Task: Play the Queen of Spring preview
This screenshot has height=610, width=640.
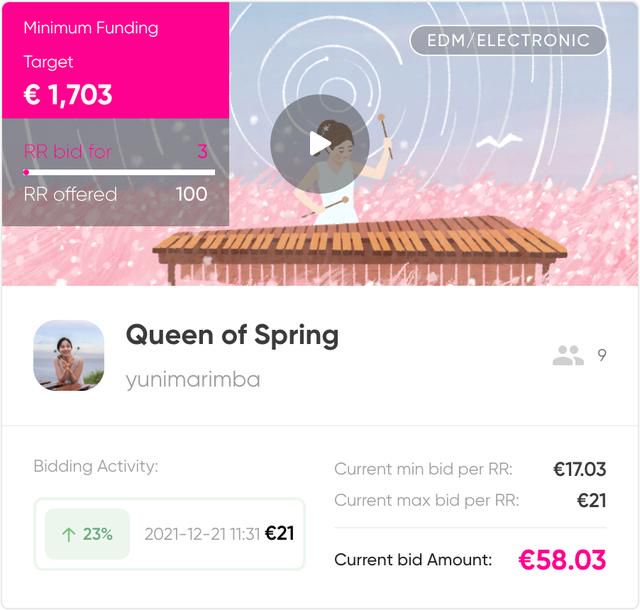Action: pyautogui.click(x=320, y=144)
